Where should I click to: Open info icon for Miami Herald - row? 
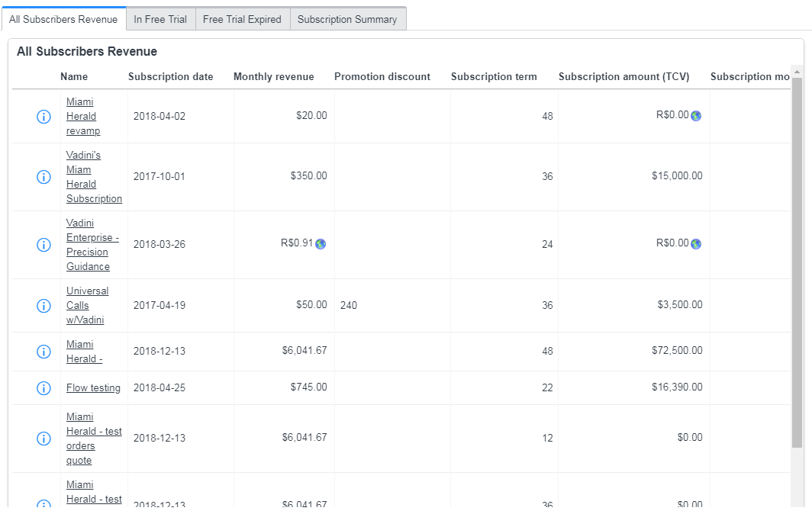(x=43, y=352)
